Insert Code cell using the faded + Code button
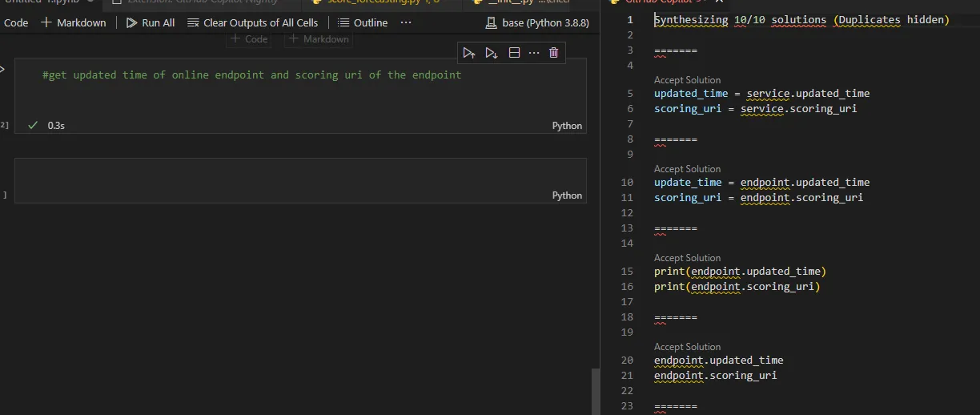The image size is (980, 415). tap(249, 38)
